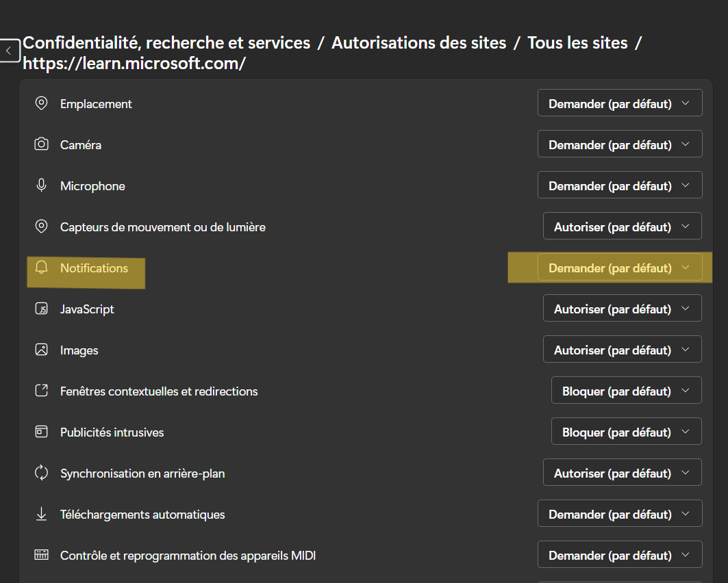
Task: Click the automatic downloads arrow icon
Action: click(41, 514)
